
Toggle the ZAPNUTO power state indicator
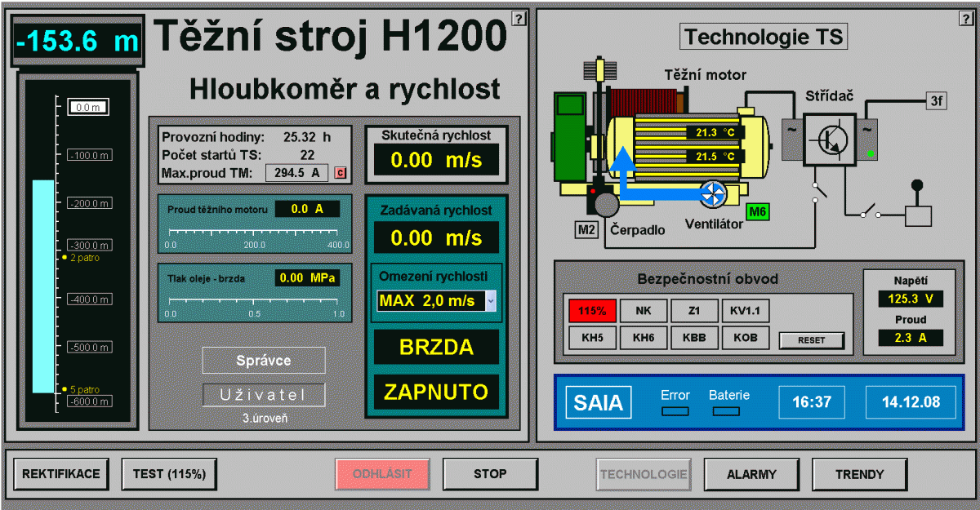click(x=436, y=392)
